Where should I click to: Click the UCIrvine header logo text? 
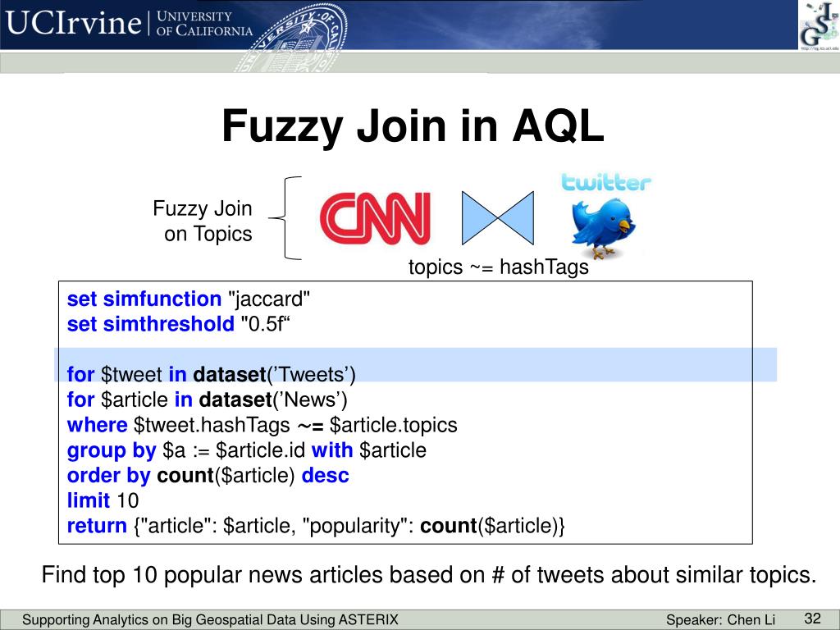pyautogui.click(x=73, y=24)
